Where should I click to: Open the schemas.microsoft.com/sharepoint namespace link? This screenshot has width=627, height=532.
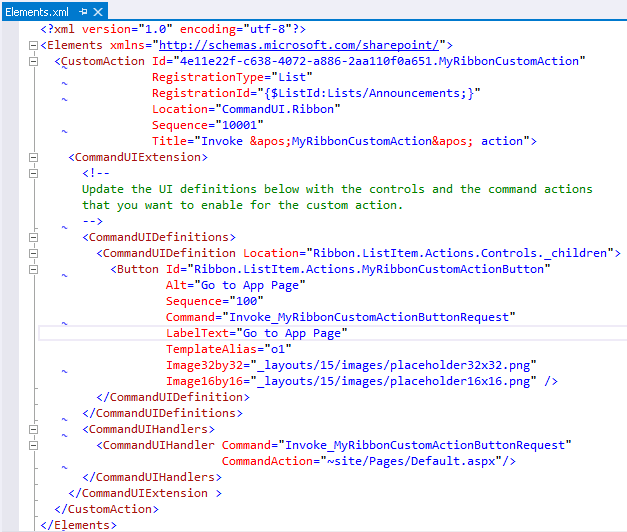pyautogui.click(x=299, y=45)
